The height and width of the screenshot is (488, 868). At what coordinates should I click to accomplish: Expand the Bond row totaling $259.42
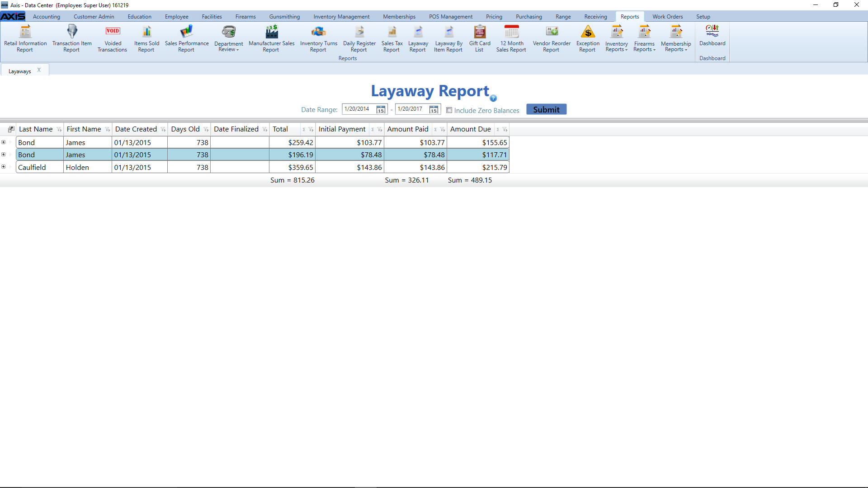4,142
